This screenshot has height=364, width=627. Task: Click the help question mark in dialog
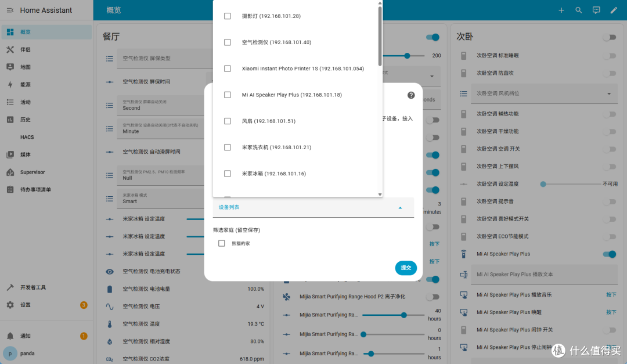pyautogui.click(x=411, y=95)
